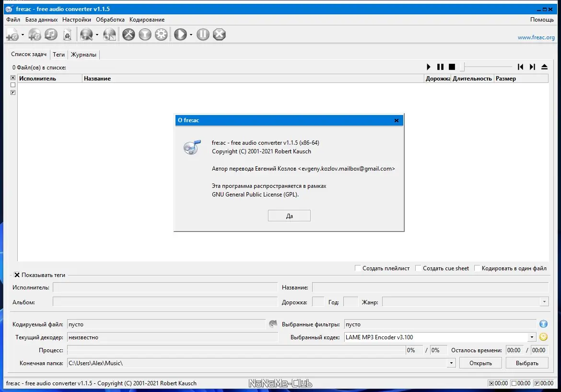Image resolution: width=561 pixels, height=392 pixels.
Task: Switch to the Теги tab
Action: pyautogui.click(x=58, y=54)
